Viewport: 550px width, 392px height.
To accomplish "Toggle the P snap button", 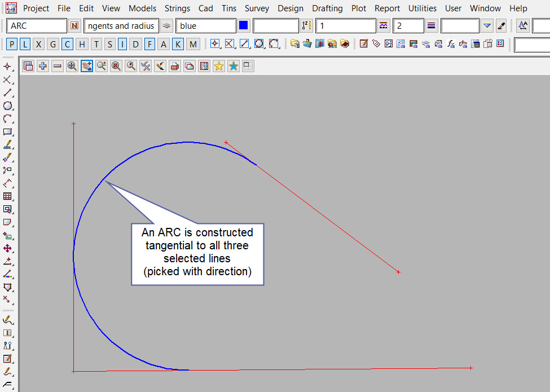I will pyautogui.click(x=12, y=44).
